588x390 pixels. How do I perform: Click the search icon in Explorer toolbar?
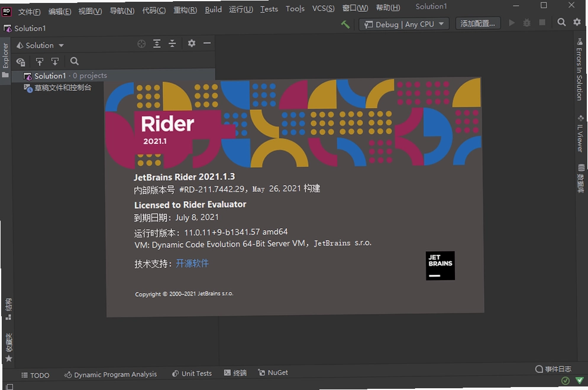point(75,61)
